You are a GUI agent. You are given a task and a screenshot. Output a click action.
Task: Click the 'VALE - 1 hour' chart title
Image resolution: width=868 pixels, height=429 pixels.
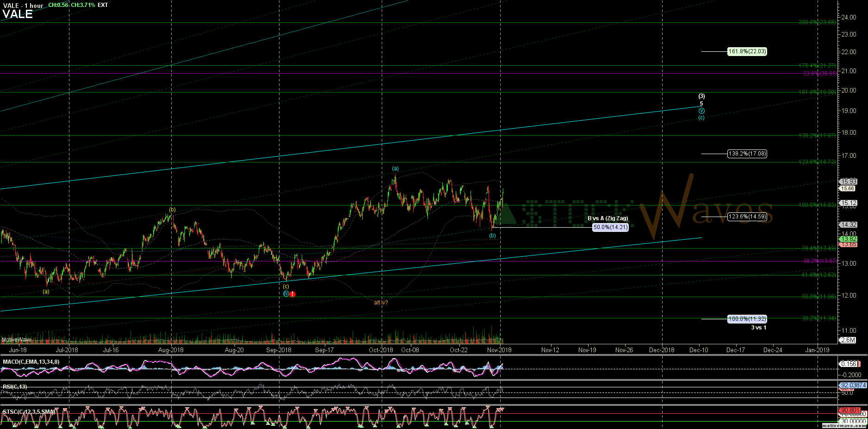pos(23,6)
